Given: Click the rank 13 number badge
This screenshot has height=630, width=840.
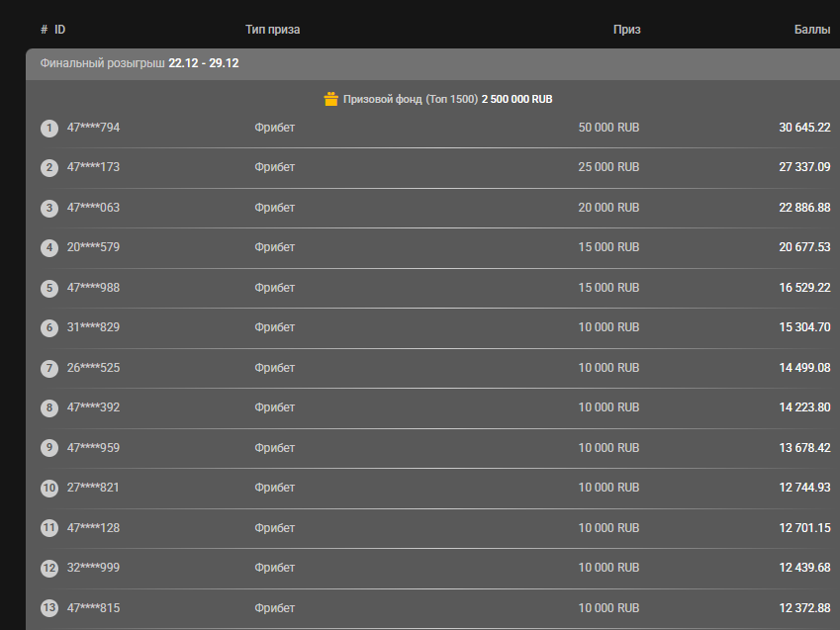Looking at the screenshot, I should click(49, 608).
